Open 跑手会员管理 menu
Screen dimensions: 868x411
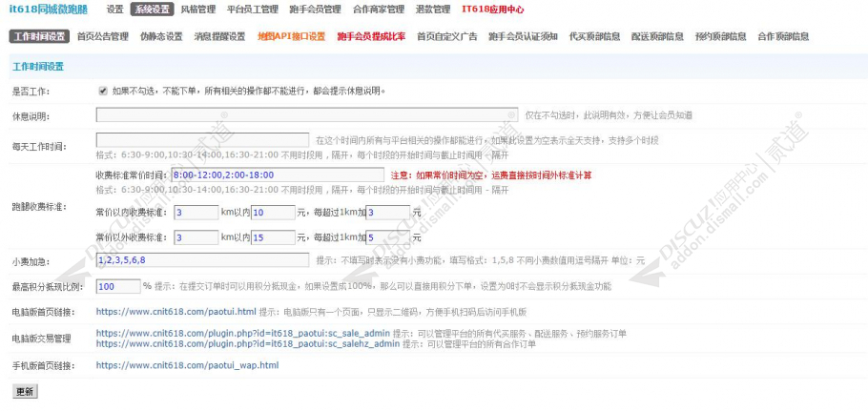(x=315, y=10)
